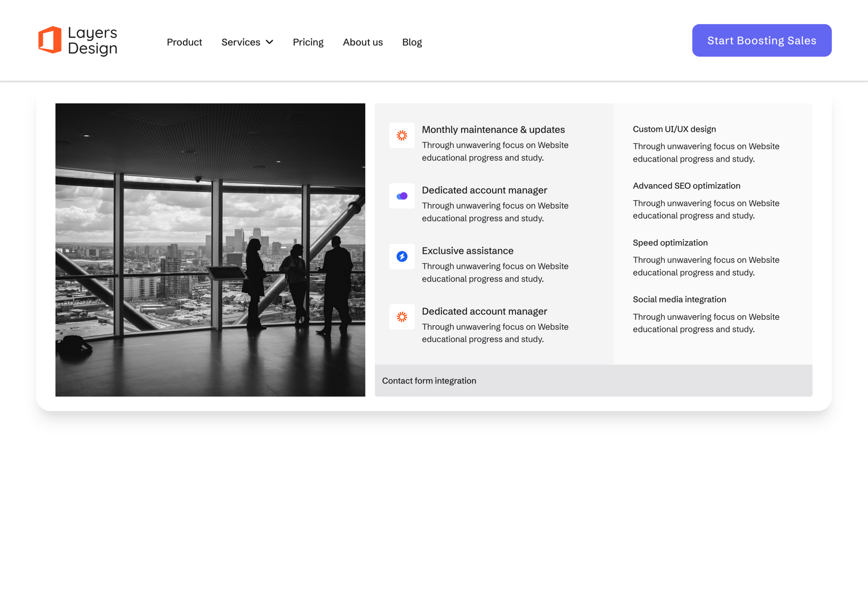Visit the Blog link in navigation
Screen dimensions: 868x616
pyautogui.click(x=412, y=42)
